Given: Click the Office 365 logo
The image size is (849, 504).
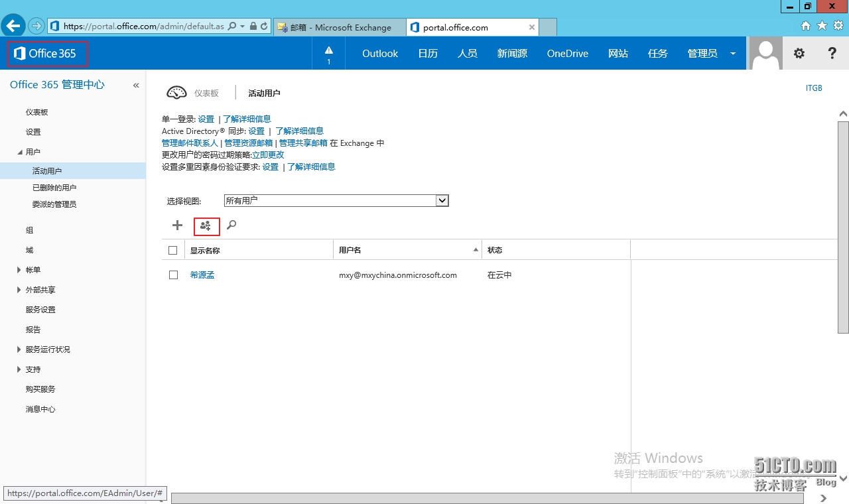Looking at the screenshot, I should (x=46, y=54).
